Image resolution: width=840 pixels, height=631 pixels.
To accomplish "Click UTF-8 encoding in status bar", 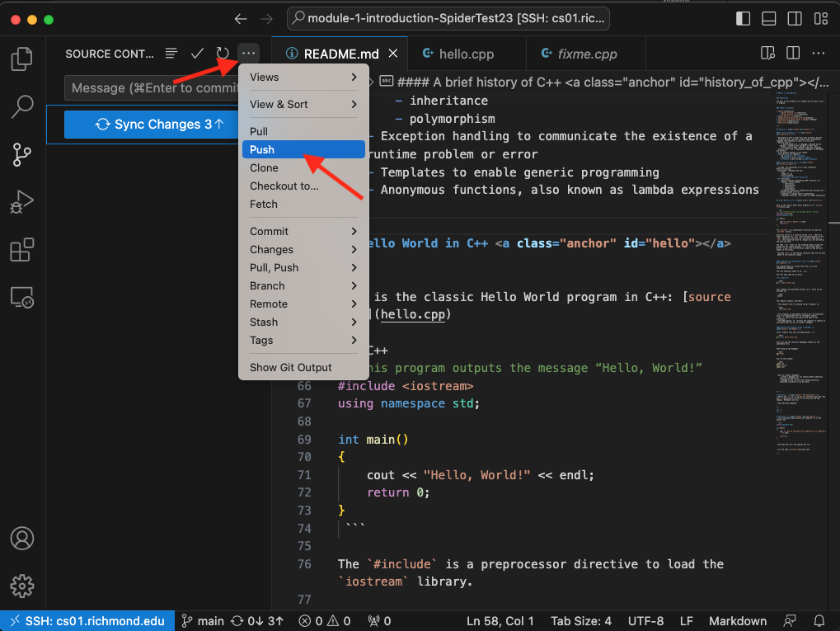I will (x=645, y=621).
